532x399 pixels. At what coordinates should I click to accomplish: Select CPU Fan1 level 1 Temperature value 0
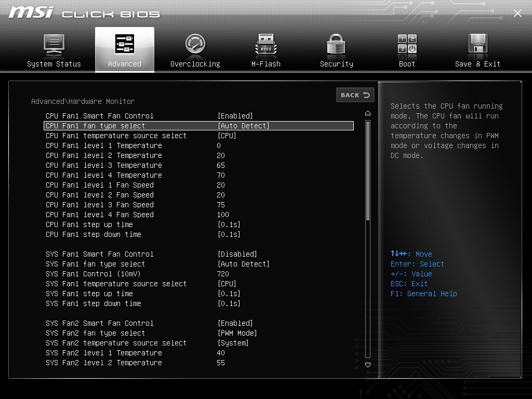219,145
